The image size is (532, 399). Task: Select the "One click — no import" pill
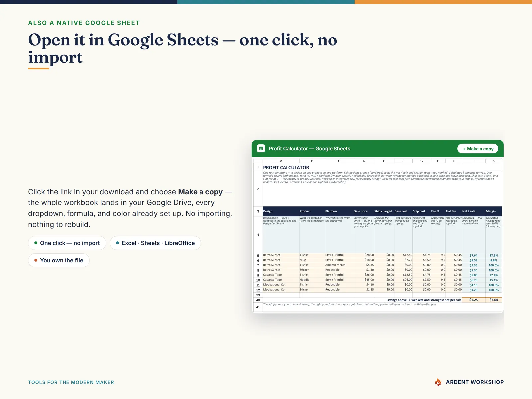67,243
